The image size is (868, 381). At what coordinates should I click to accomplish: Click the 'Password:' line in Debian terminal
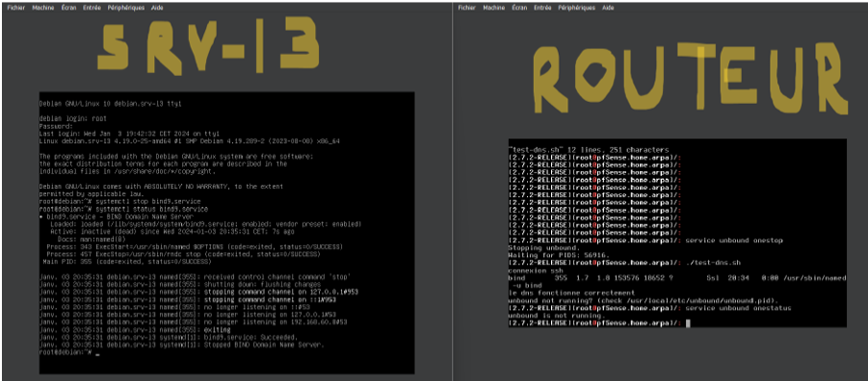(x=56, y=126)
